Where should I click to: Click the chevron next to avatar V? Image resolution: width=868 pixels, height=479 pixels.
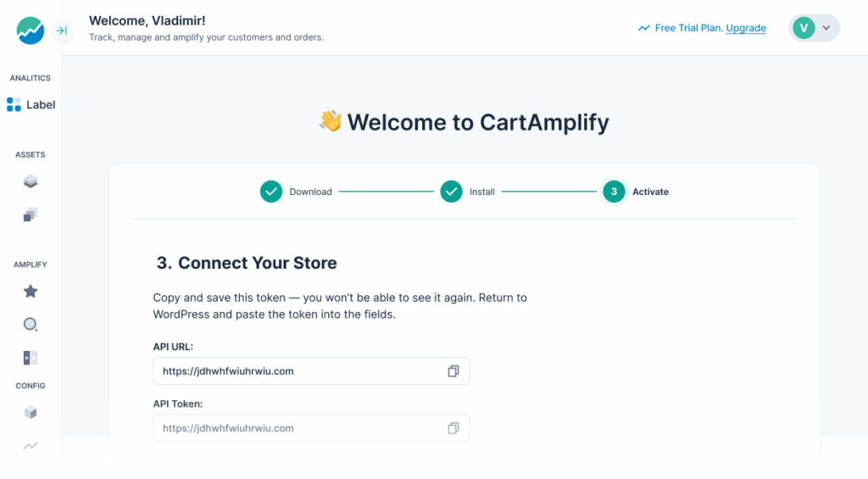826,28
